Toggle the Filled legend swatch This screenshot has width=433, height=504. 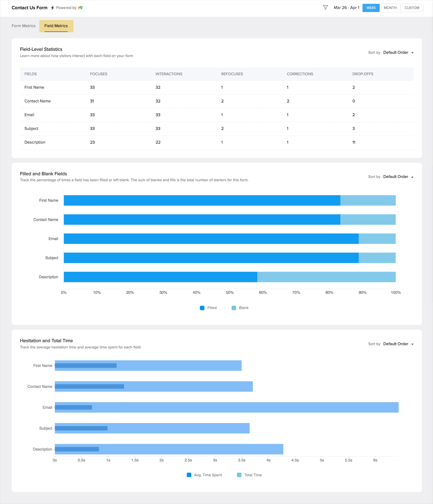tap(202, 308)
